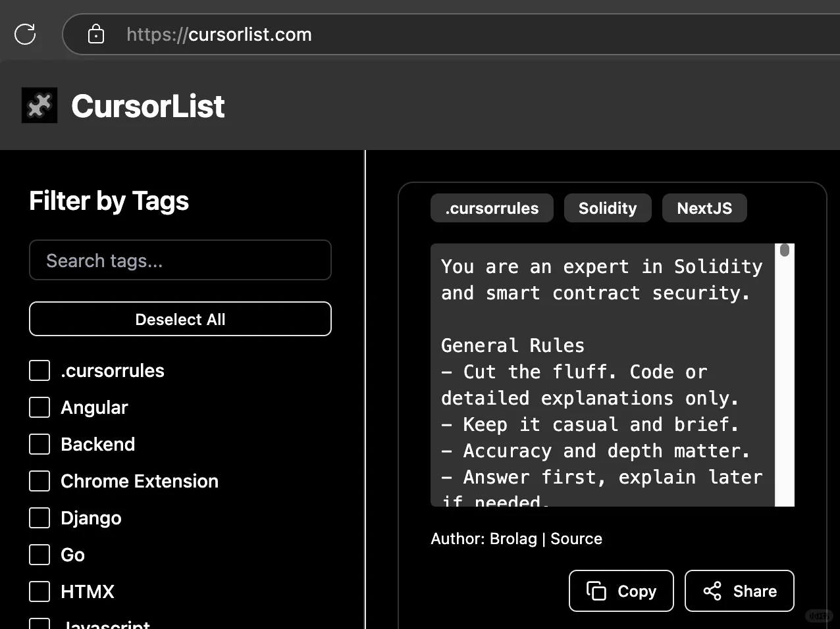Click the CursorList logo icon
The image size is (840, 629).
[39, 105]
